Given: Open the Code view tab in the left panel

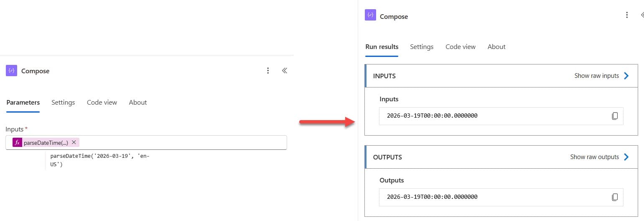Looking at the screenshot, I should (102, 103).
